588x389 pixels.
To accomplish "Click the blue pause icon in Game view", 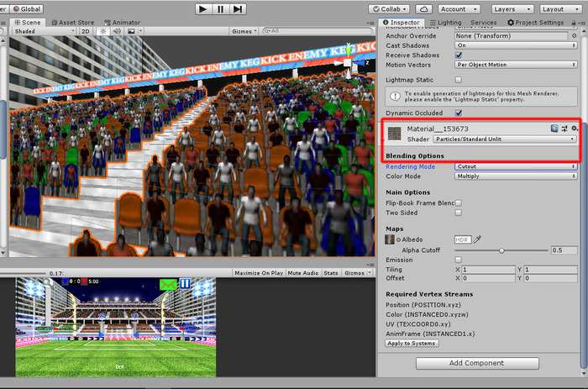I will tap(185, 284).
